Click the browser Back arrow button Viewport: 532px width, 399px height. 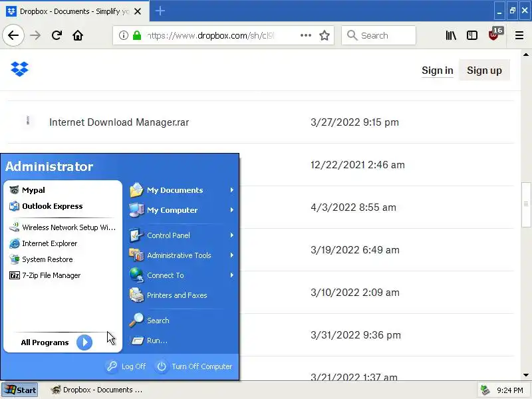pos(13,35)
